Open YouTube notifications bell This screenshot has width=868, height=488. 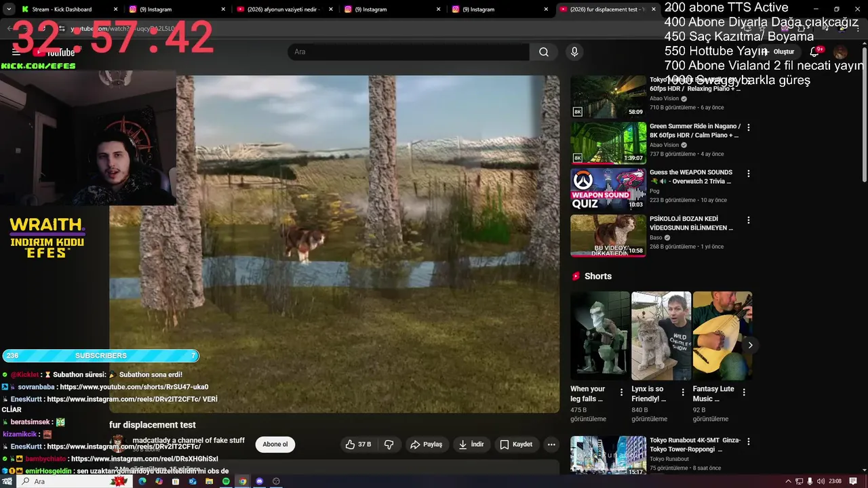(x=814, y=52)
